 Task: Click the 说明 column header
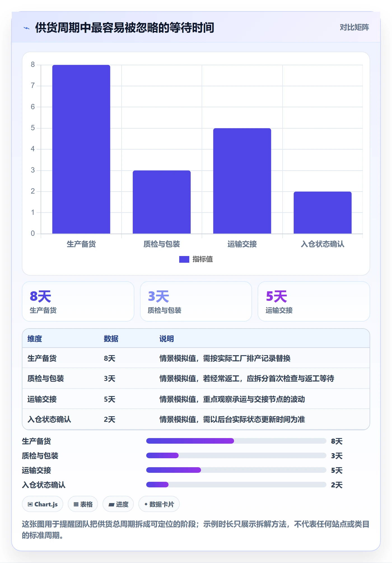coord(167,339)
